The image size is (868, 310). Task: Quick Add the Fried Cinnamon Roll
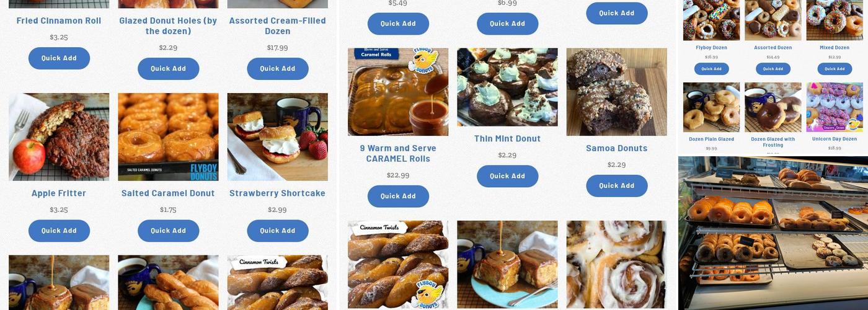(59, 58)
